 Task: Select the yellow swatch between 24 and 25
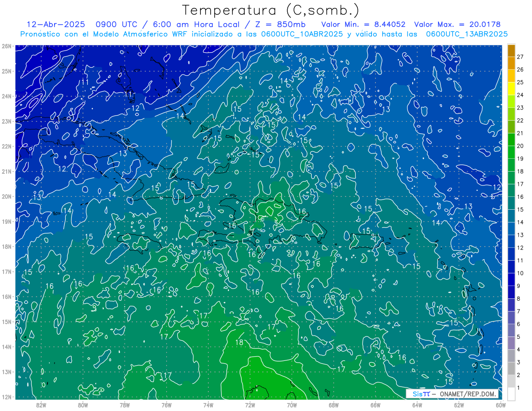pyautogui.click(x=511, y=89)
